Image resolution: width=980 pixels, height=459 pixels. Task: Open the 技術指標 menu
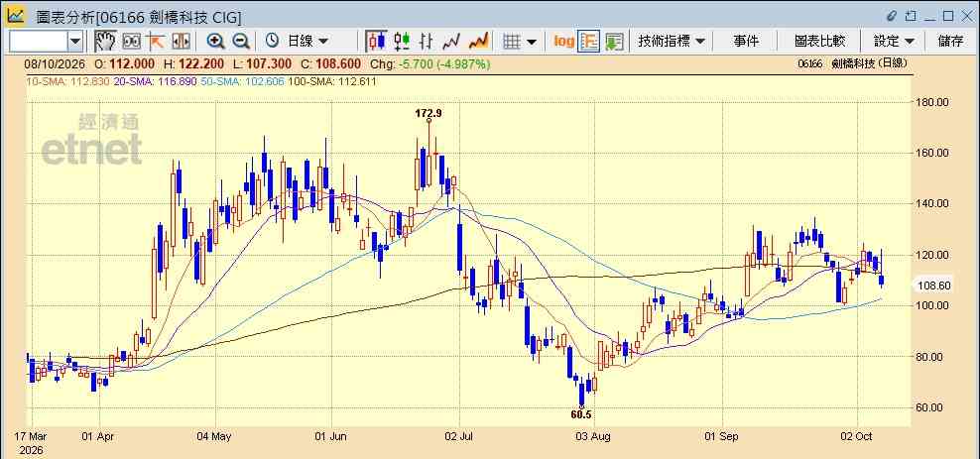tap(672, 42)
